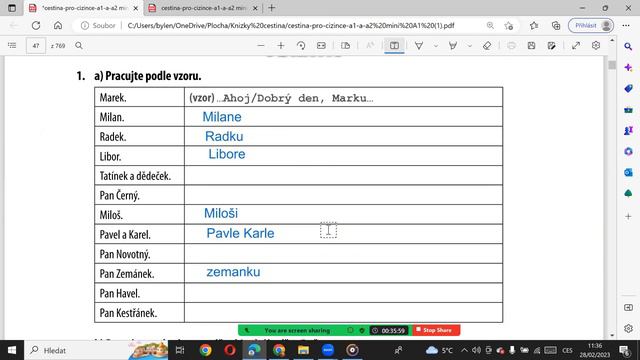This screenshot has width=640, height=360.
Task: Save the PDF with the disk icon
Action: [x=531, y=45]
